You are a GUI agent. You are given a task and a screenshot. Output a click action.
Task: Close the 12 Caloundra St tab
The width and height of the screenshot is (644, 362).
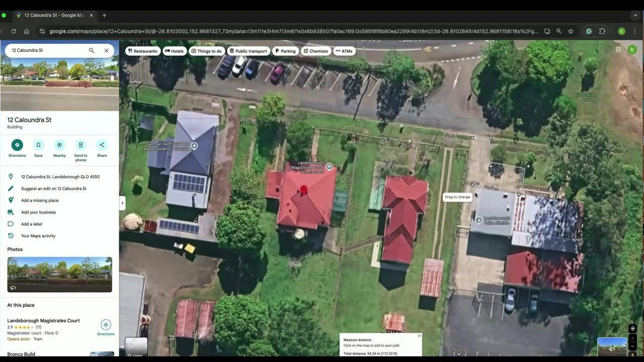point(91,15)
